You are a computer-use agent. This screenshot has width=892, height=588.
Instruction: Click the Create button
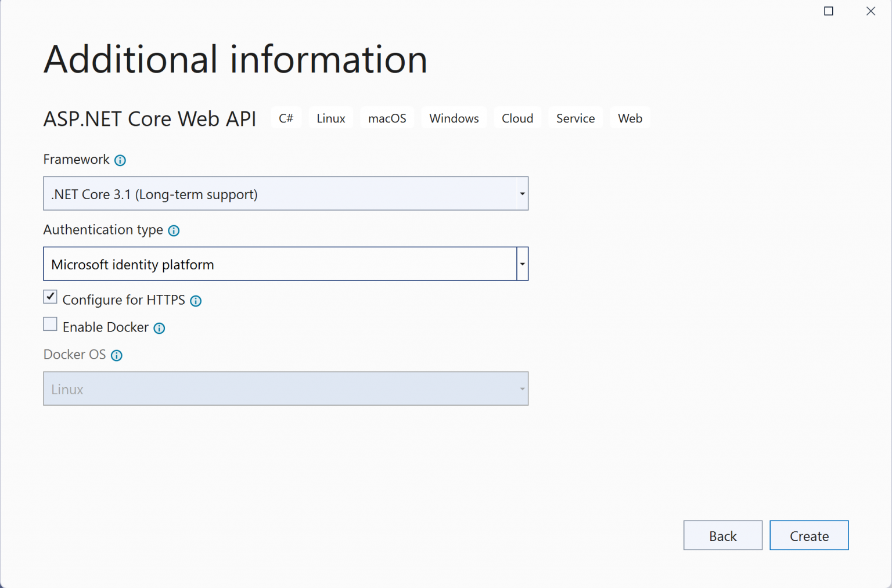(809, 535)
